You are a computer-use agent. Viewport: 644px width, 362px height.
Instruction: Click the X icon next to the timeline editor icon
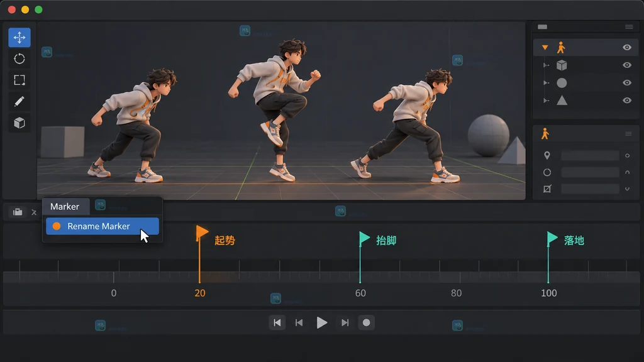(x=34, y=212)
